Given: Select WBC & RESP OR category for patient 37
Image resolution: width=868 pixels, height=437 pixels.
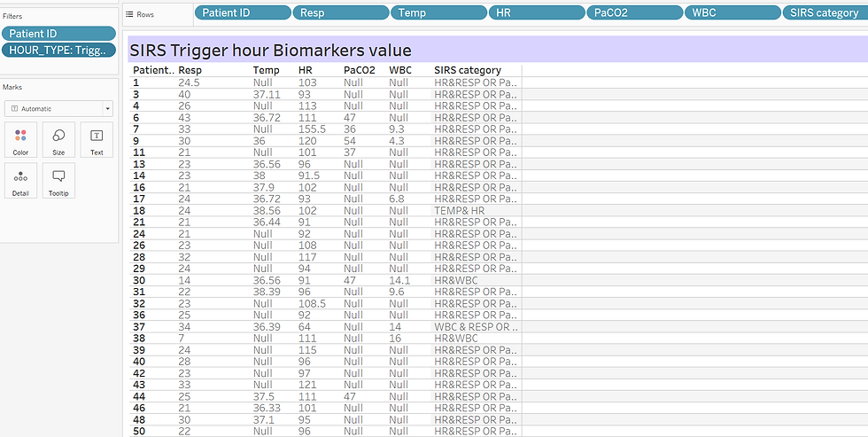Looking at the screenshot, I should (x=476, y=327).
